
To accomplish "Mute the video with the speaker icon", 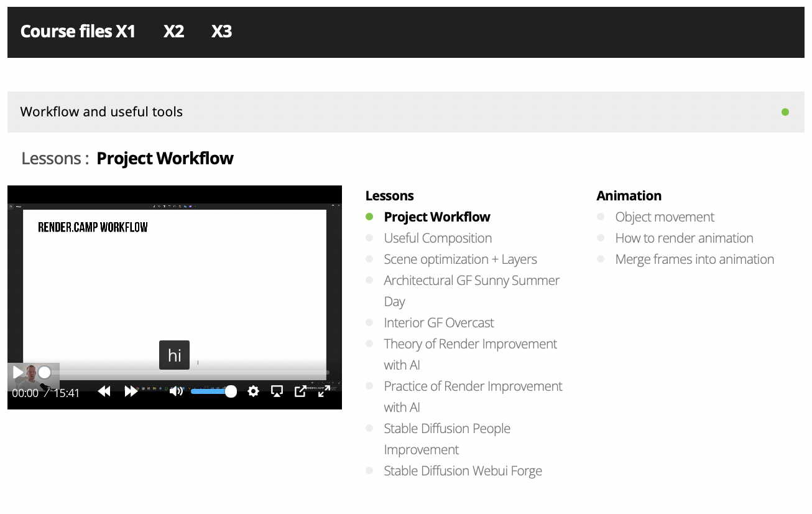I will 177,391.
